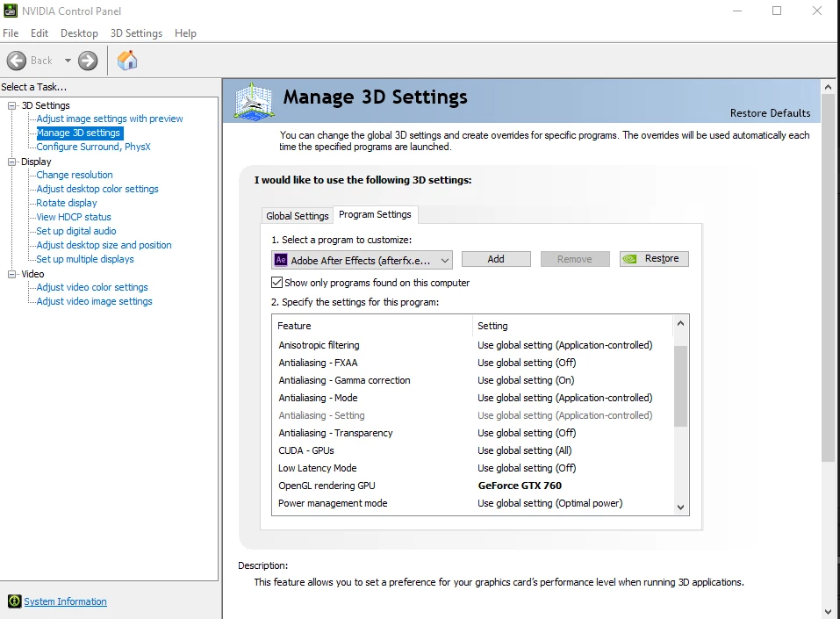Select the CUDA - GPUs row
The image size is (840, 619).
coord(472,450)
